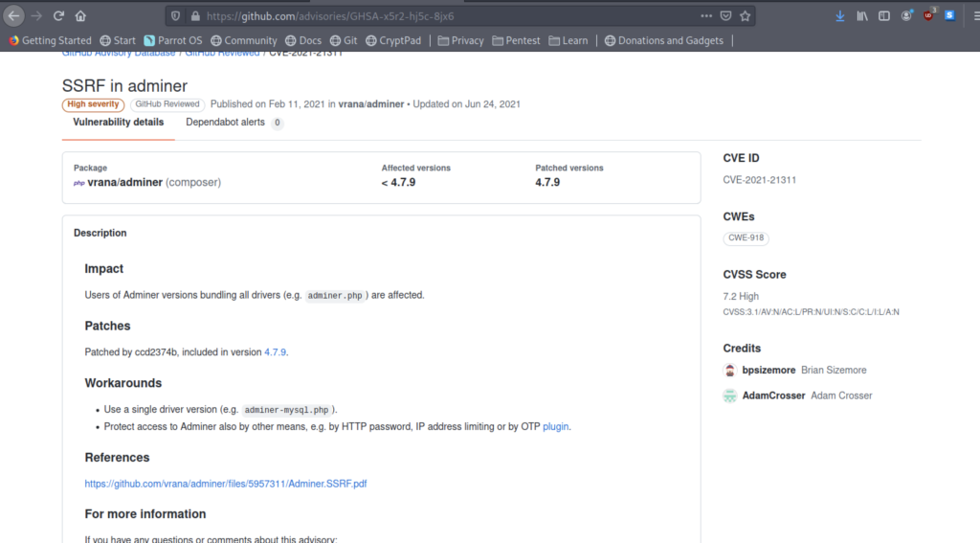Open the Adminer.SSRF.pdf reference link
This screenshot has width=980, height=543.
(226, 484)
